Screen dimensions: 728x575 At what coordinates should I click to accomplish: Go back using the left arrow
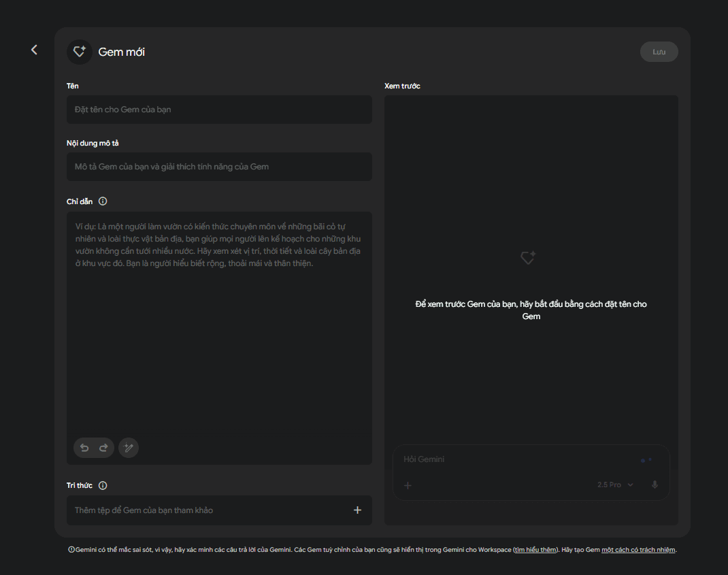(34, 50)
